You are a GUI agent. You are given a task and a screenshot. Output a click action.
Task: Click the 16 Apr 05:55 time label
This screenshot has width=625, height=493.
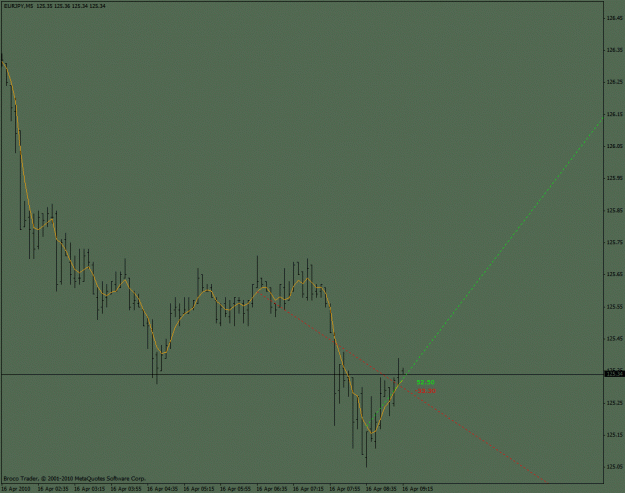[x=236, y=489]
